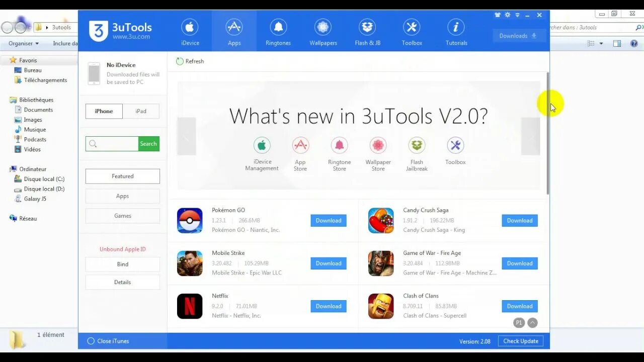This screenshot has width=644, height=362.
Task: Open the Ringtones section
Action: point(278,32)
